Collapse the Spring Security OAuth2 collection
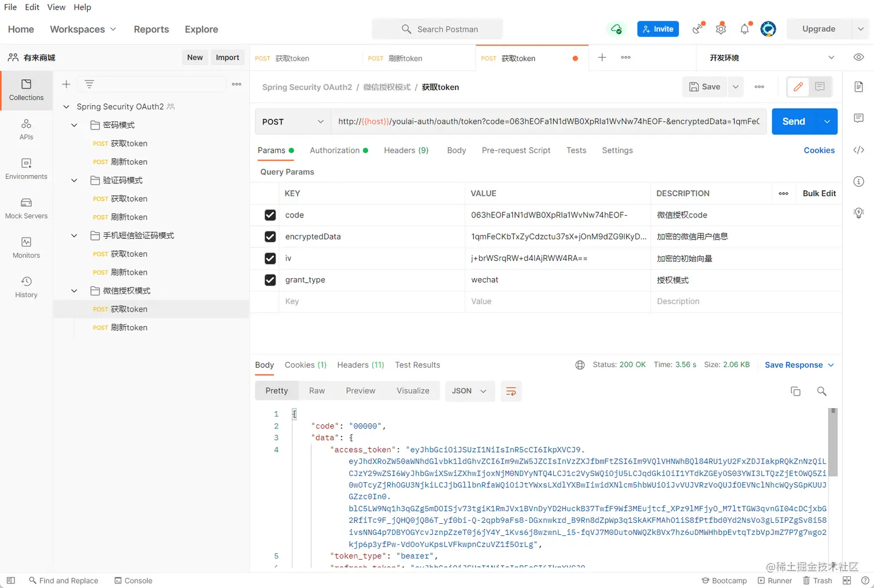This screenshot has width=874, height=588. click(x=66, y=107)
